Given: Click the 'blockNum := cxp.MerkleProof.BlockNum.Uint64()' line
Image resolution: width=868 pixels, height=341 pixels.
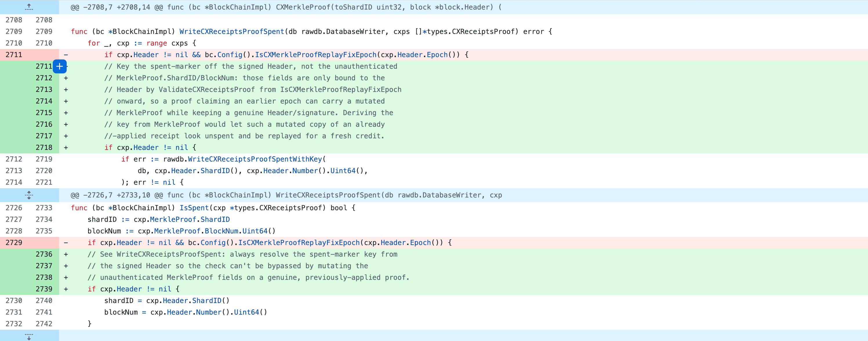Looking at the screenshot, I should [x=181, y=231].
